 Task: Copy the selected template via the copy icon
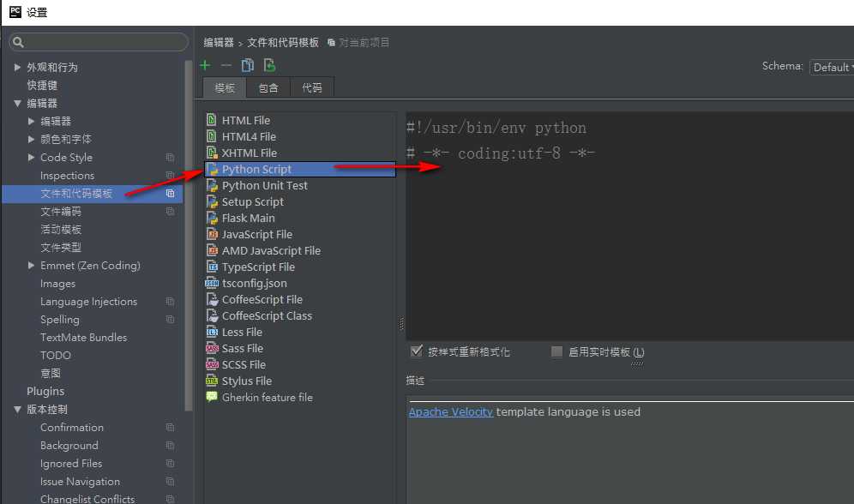coord(247,65)
